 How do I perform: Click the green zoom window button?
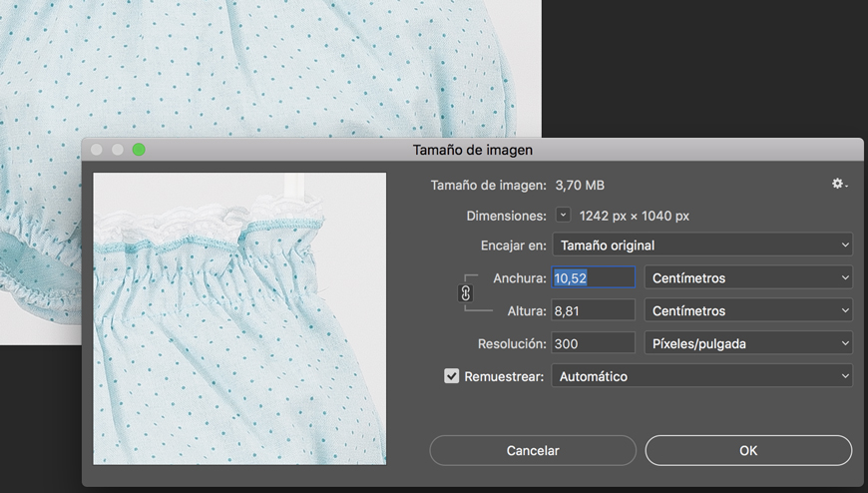click(x=139, y=150)
